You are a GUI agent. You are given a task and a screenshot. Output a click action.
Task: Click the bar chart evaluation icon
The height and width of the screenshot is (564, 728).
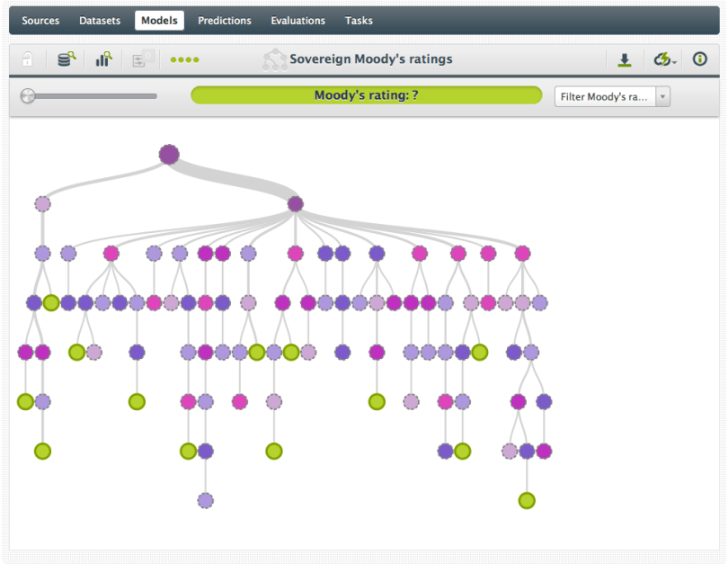(x=104, y=59)
